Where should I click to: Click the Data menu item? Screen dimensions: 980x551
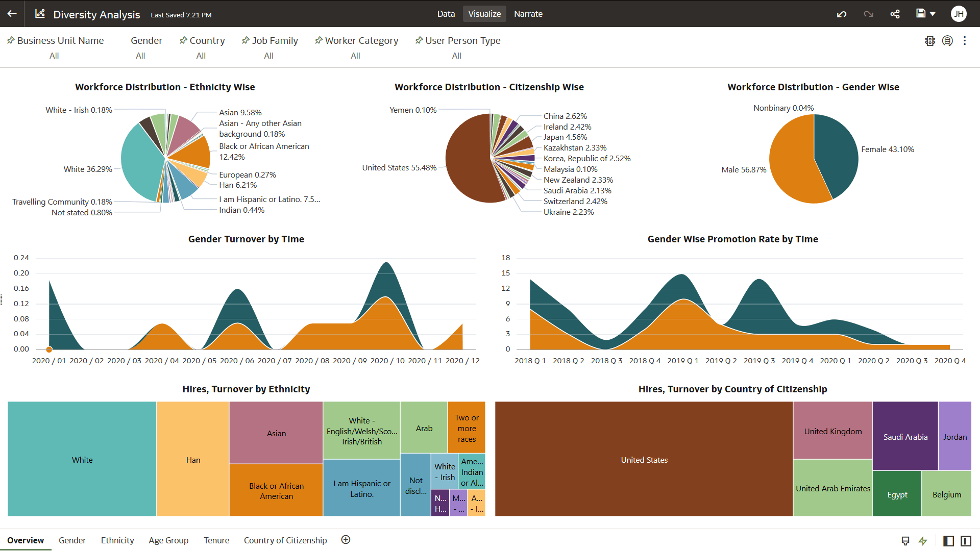click(446, 14)
